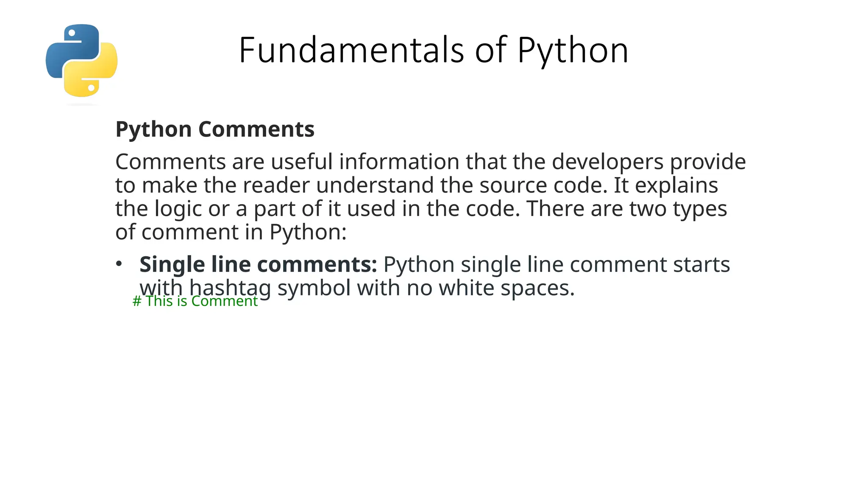Click the paragraph starting 'Comments are useful information'
868x488 pixels.
point(431,197)
